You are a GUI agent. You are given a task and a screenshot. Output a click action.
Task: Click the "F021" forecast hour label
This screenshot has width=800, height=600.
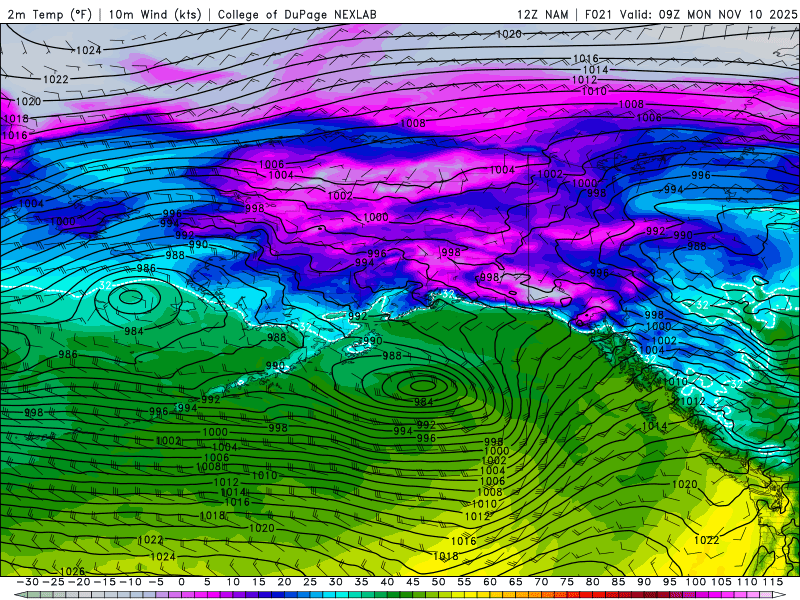(x=598, y=14)
